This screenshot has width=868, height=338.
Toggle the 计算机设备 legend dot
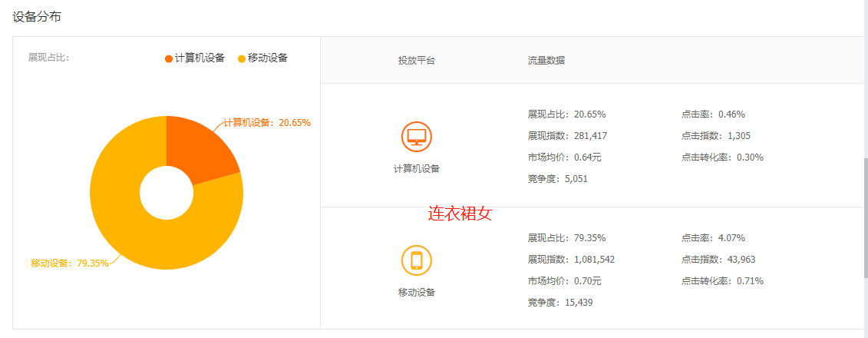[169, 58]
